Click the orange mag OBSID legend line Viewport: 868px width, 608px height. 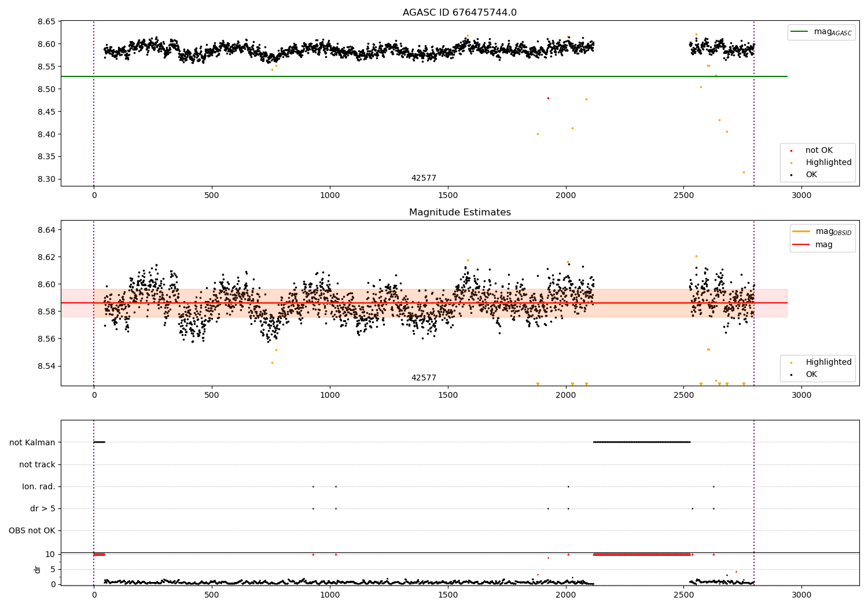(x=801, y=232)
